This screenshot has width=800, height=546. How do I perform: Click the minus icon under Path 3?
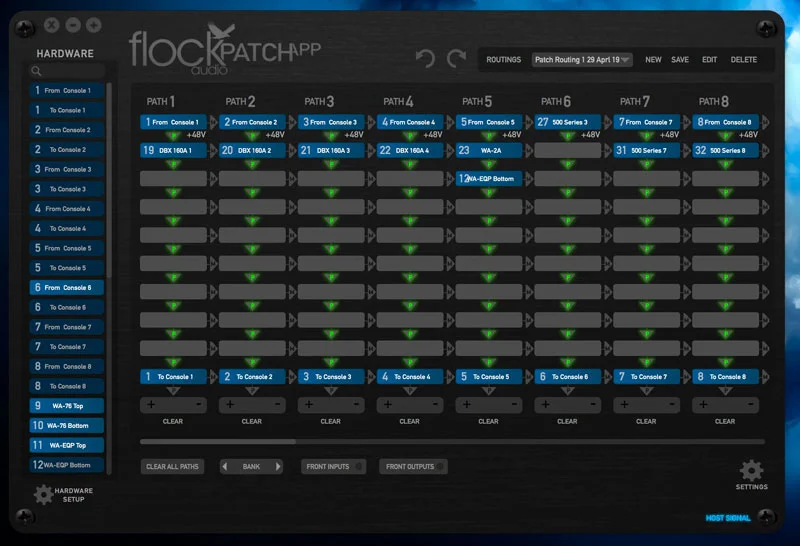coord(356,405)
